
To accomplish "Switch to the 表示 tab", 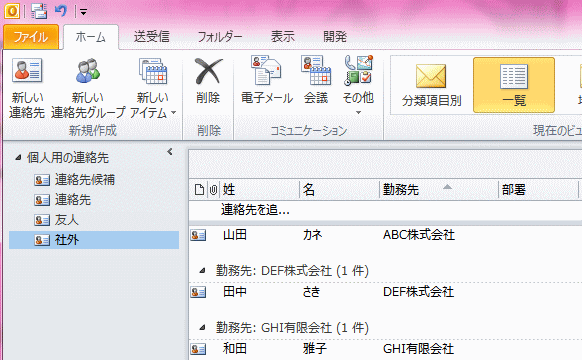I will pyautogui.click(x=282, y=37).
